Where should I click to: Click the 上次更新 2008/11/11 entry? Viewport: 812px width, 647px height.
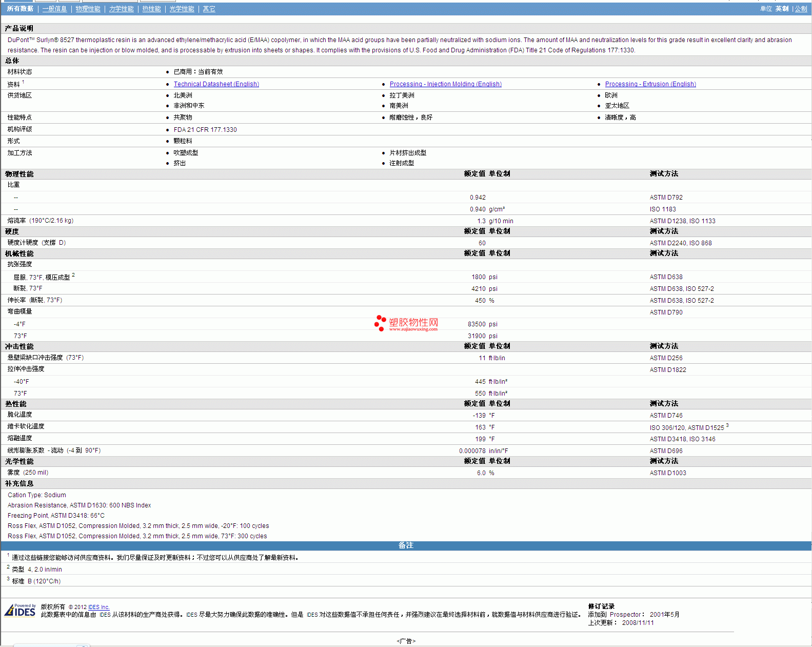pos(621,623)
